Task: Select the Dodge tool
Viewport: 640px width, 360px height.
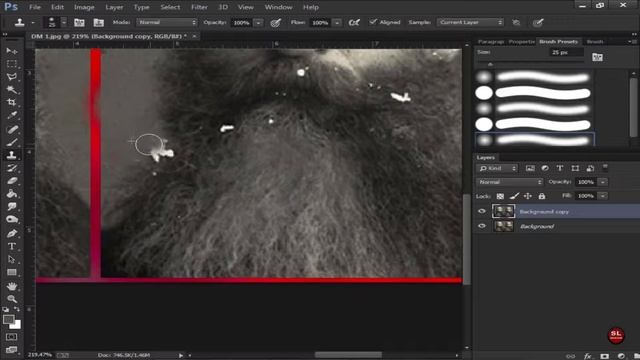Action: [11, 219]
